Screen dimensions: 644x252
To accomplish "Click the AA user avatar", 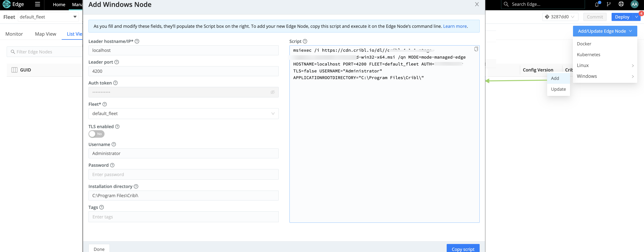I will (x=634, y=4).
